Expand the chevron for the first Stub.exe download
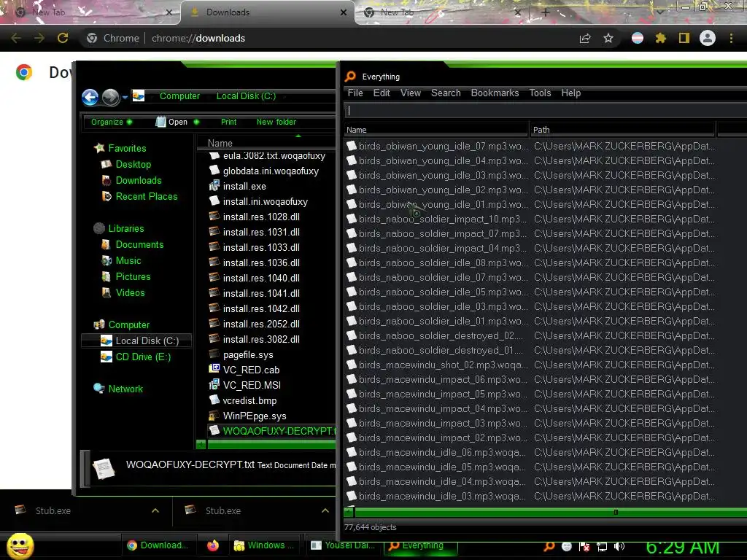The width and height of the screenshot is (747, 560). (x=155, y=510)
